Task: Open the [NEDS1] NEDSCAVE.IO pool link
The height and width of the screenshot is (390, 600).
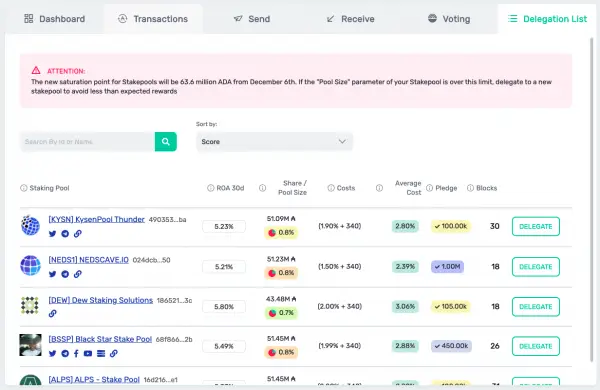Action: tap(88, 260)
